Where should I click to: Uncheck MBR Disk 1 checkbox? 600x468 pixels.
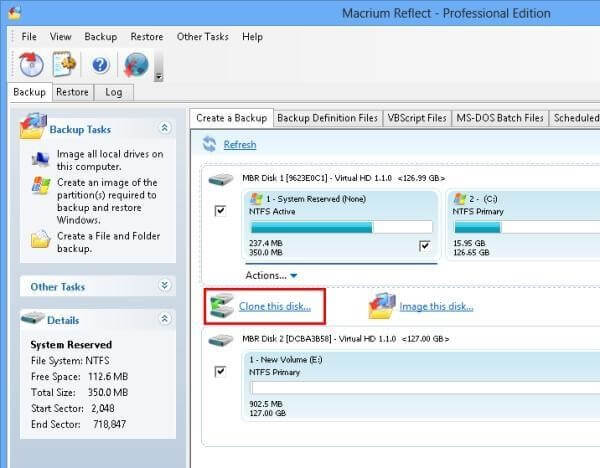(220, 210)
